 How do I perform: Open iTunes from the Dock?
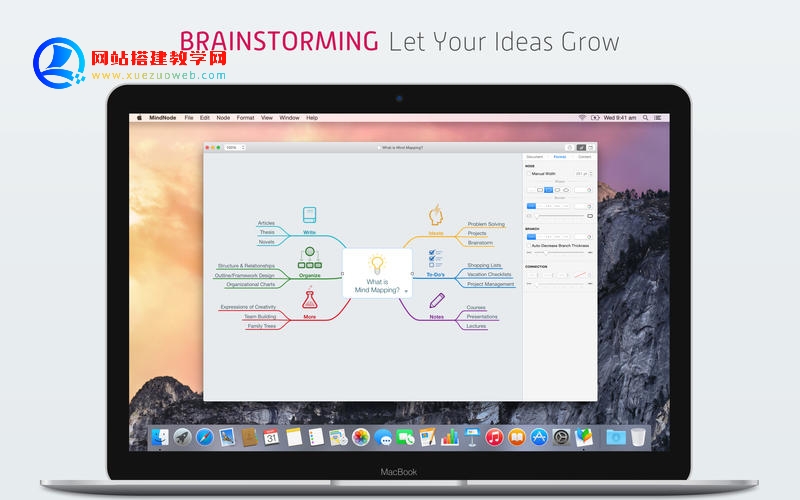[494, 437]
